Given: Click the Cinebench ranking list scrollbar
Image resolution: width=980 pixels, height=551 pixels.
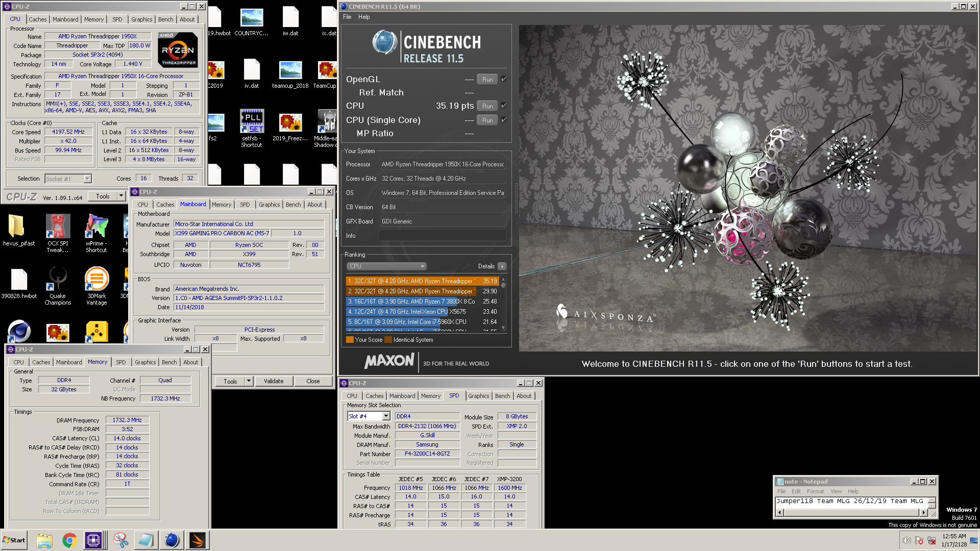Looking at the screenshot, I should (504, 304).
